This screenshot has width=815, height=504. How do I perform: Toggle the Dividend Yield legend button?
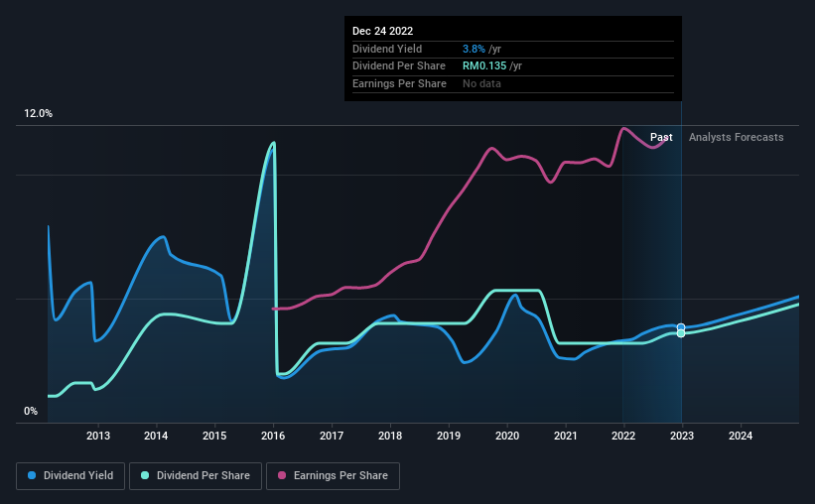[x=70, y=476]
